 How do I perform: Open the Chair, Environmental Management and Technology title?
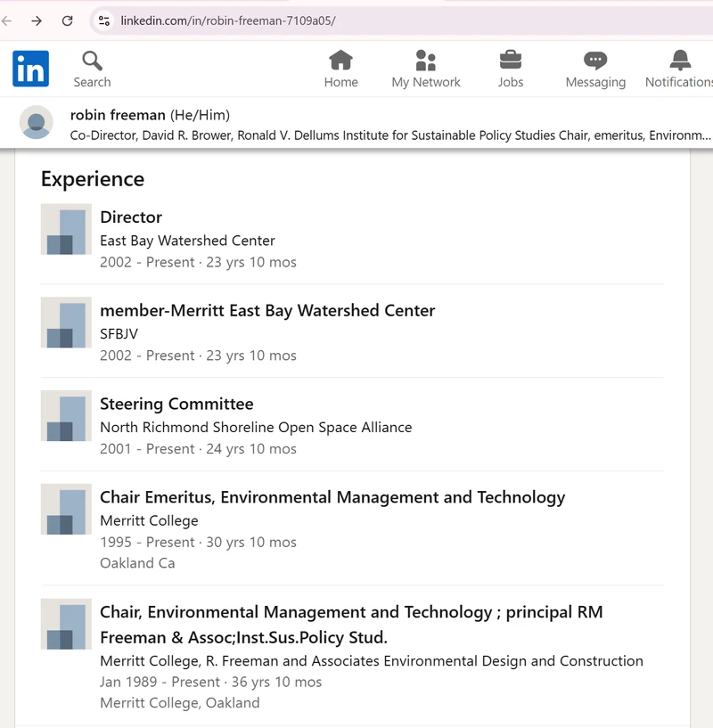pyautogui.click(x=352, y=625)
